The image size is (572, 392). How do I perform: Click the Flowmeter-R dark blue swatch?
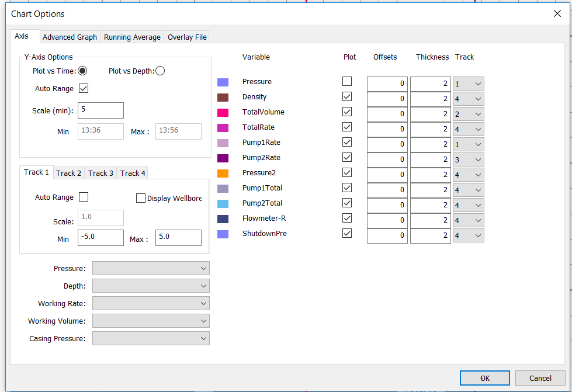[223, 219]
